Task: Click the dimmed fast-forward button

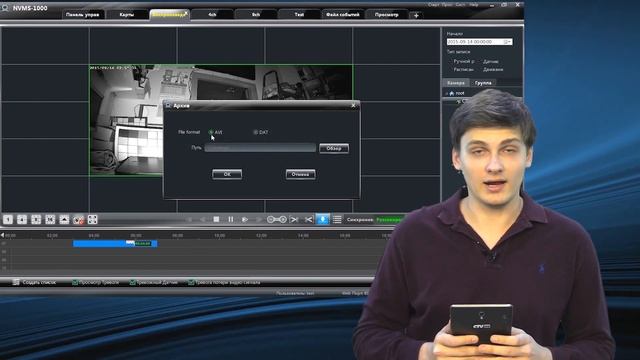Action: [259, 220]
